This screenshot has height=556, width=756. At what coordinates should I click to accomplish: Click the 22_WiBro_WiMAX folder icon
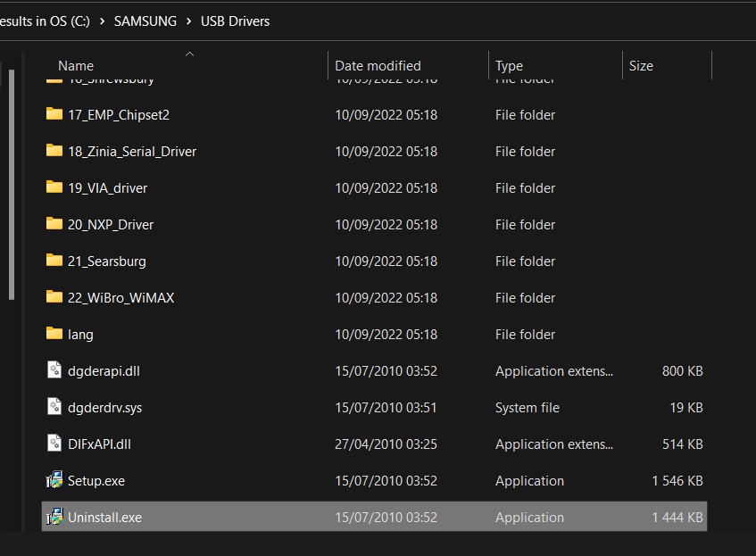54,297
